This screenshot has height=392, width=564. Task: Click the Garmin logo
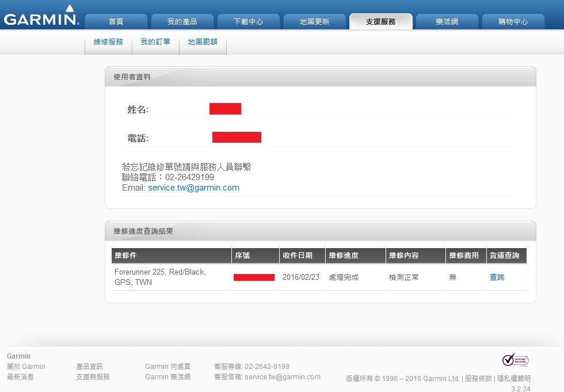41,16
